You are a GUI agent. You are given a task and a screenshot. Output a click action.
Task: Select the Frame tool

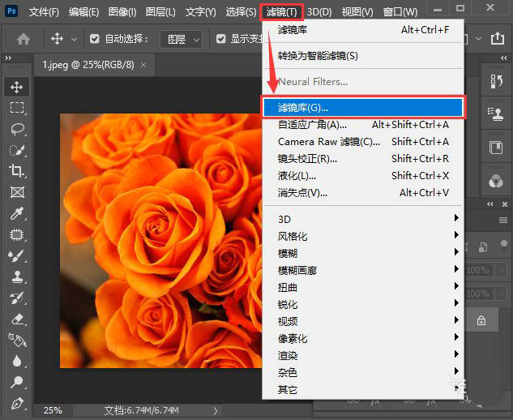pos(17,192)
